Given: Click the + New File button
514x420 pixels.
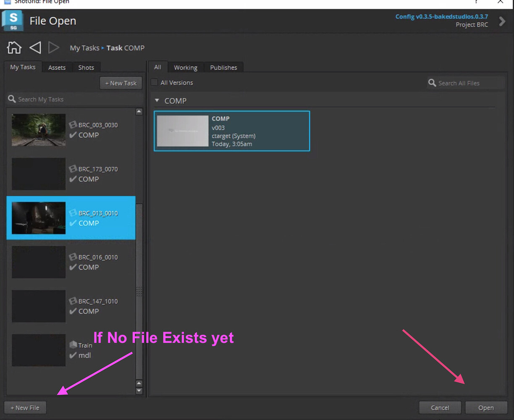Looking at the screenshot, I should 25,407.
